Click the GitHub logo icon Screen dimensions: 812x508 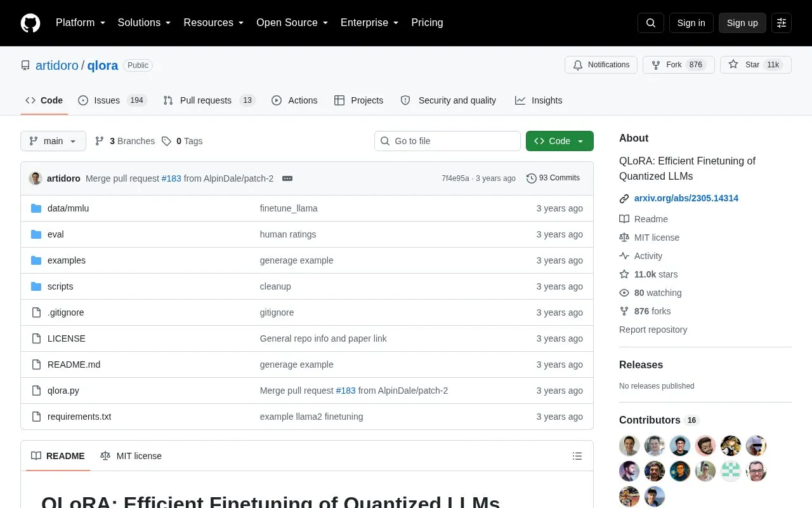30,23
